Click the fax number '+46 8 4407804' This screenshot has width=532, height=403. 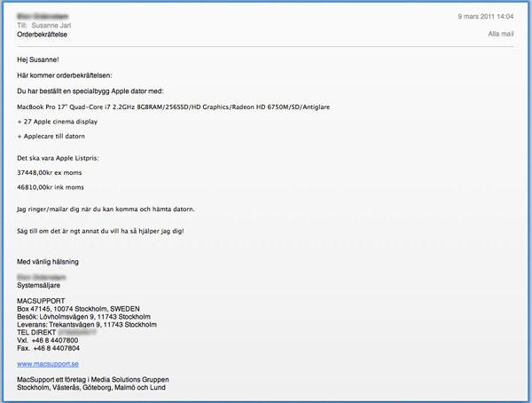tap(57, 348)
